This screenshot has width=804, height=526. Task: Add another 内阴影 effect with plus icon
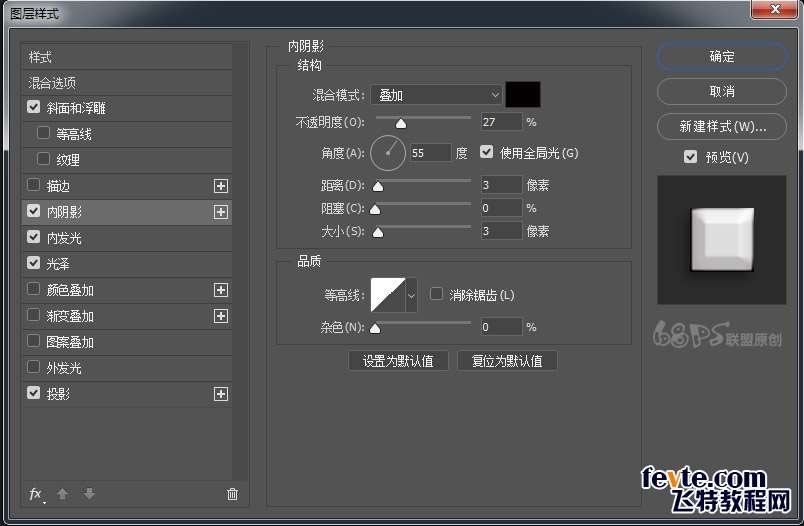220,212
